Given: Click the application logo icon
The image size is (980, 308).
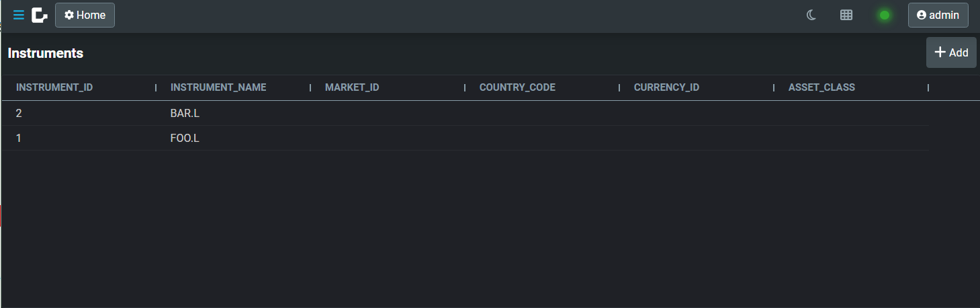Looking at the screenshot, I should click(40, 15).
